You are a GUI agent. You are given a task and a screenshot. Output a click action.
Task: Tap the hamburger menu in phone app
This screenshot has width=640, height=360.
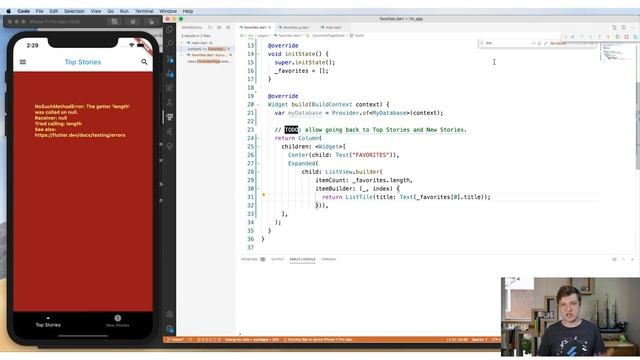[x=23, y=62]
